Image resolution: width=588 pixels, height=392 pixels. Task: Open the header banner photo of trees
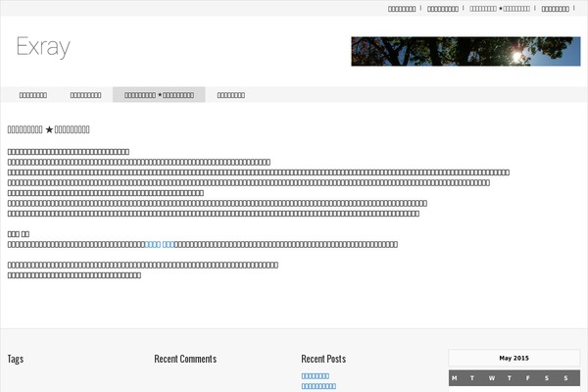(x=465, y=51)
